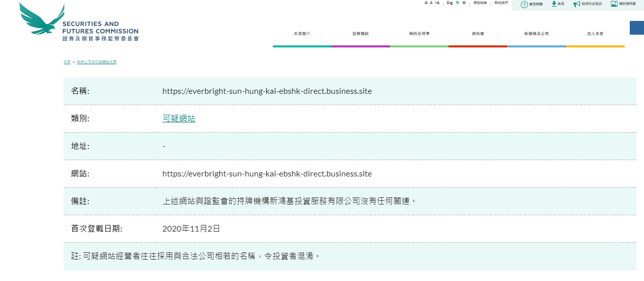Viewport: 644px width, 281px height.
Task: Open the 加入本會 menu
Action: (x=595, y=34)
